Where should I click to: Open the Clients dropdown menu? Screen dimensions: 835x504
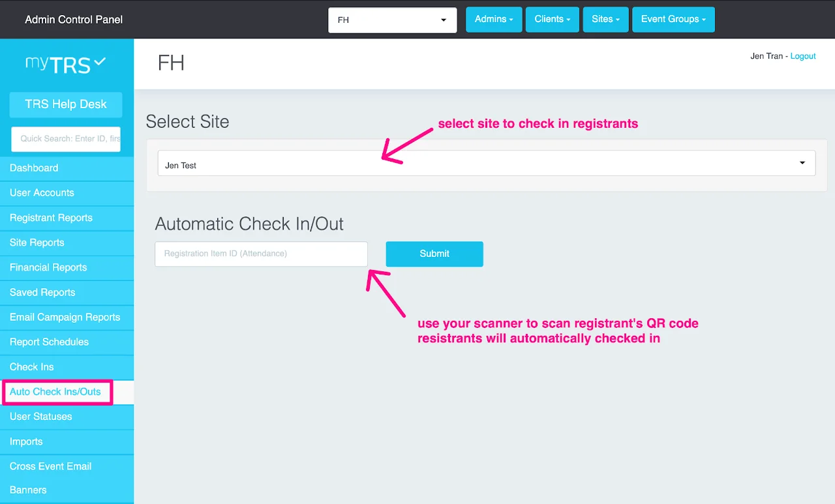pyautogui.click(x=552, y=20)
